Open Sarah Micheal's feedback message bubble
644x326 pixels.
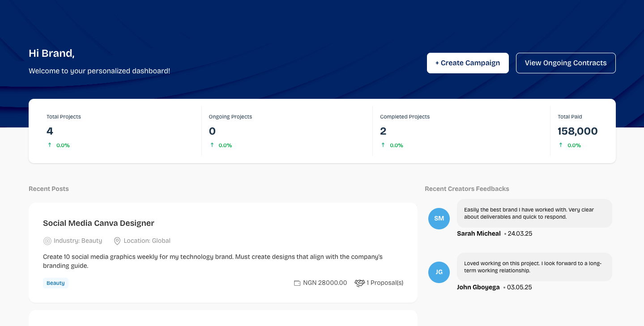click(534, 213)
